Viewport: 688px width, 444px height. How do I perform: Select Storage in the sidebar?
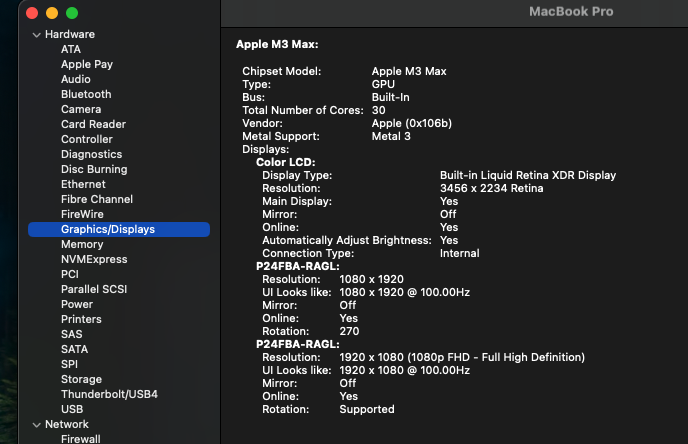click(x=81, y=379)
